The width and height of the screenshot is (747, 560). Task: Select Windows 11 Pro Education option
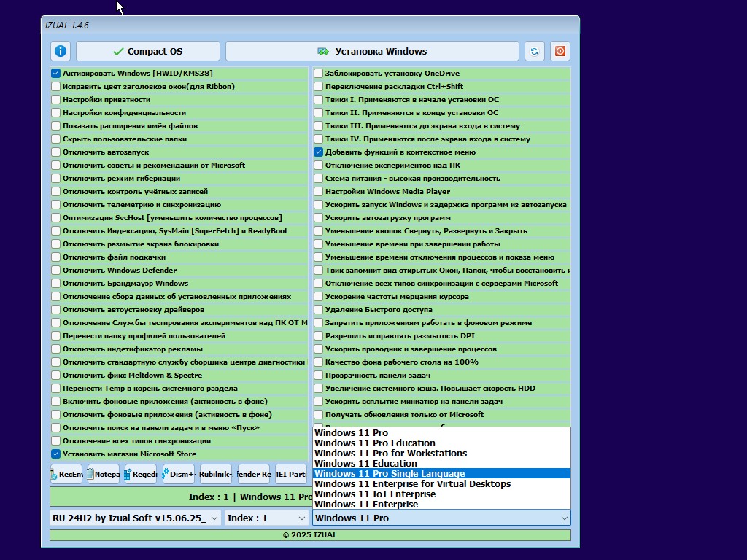(x=441, y=443)
